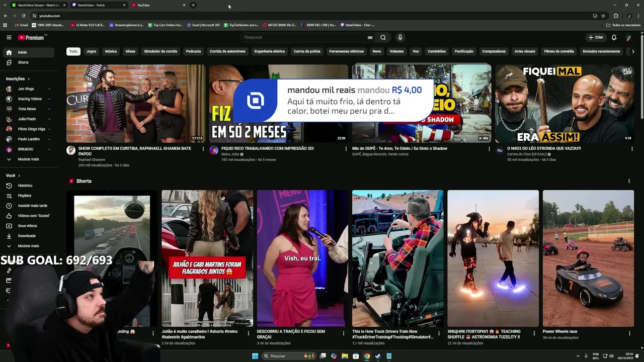
Task: Click the Criar button
Action: click(x=596, y=37)
